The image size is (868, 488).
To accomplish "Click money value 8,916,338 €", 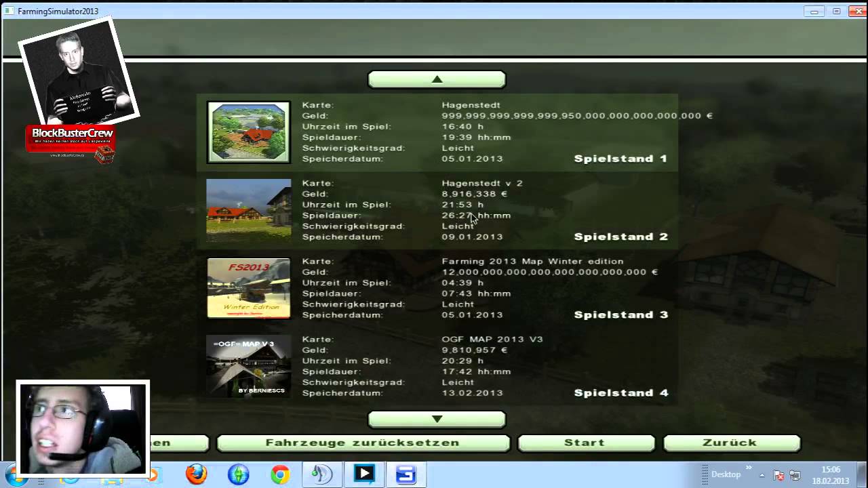I will coord(475,194).
